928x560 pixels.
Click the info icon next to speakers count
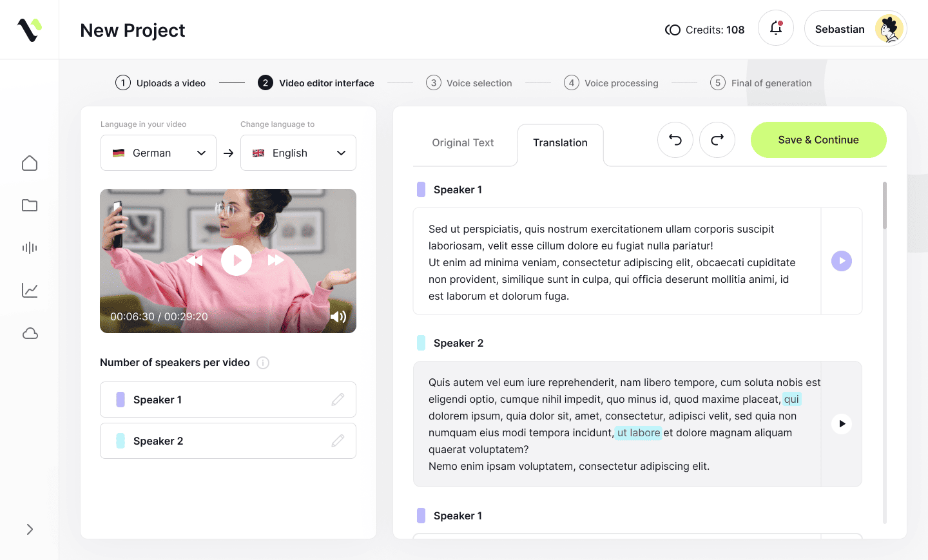coord(263,363)
